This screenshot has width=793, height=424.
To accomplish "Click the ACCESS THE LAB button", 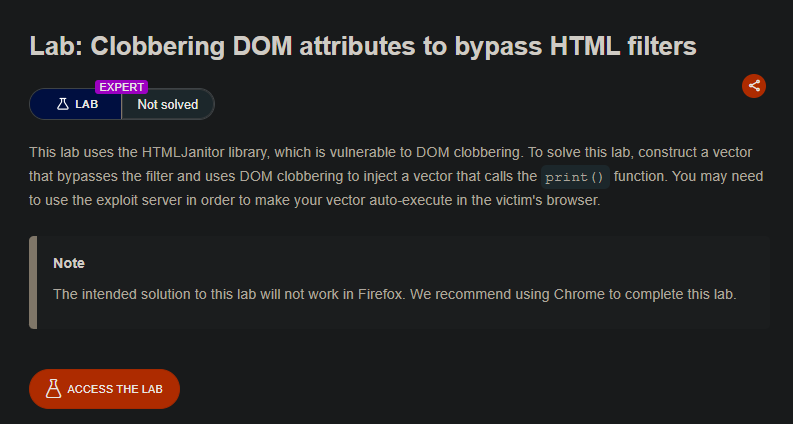I will 104,389.
